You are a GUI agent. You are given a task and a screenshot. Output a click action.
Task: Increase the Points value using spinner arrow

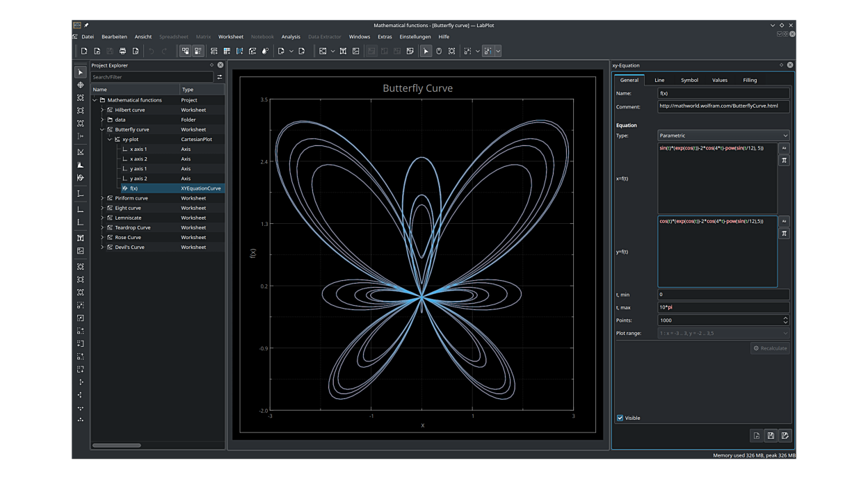(x=785, y=318)
